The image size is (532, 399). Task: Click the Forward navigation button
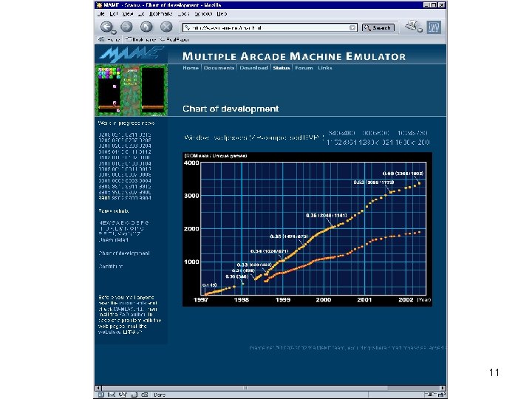[126, 27]
